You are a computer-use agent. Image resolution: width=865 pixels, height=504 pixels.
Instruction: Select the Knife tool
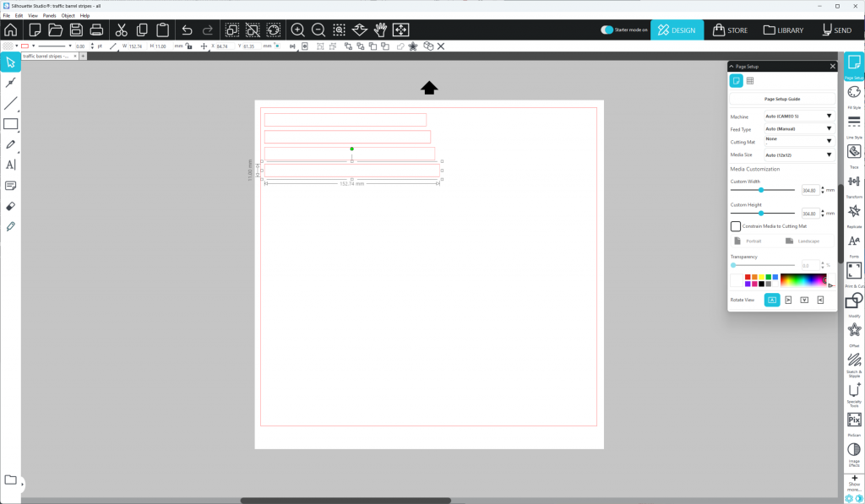click(x=10, y=226)
